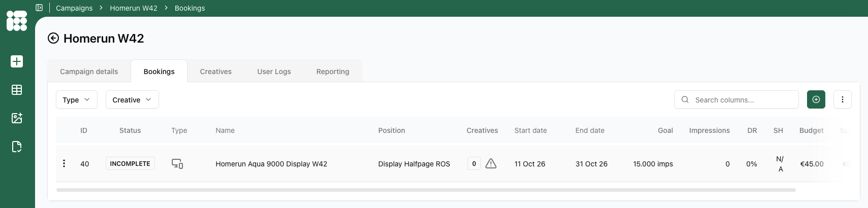Open the creatives image sidebar icon
The width and height of the screenshot is (868, 208).
click(17, 118)
